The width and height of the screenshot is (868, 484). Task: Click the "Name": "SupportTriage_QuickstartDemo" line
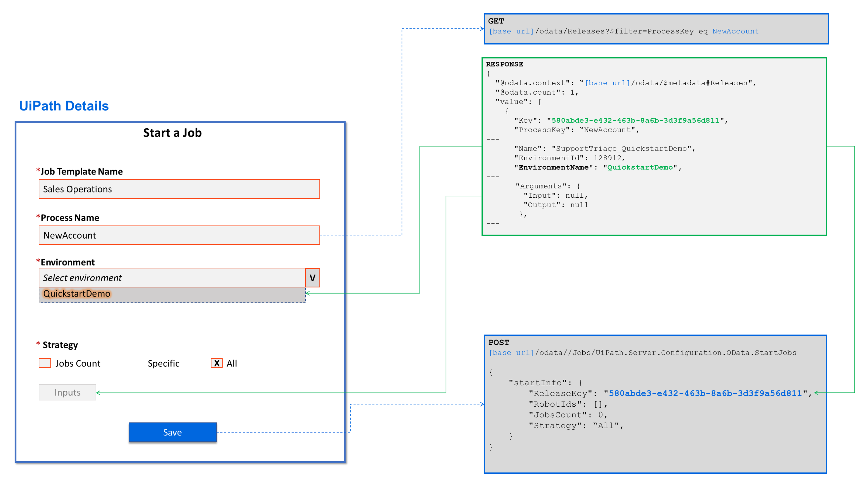click(x=604, y=149)
